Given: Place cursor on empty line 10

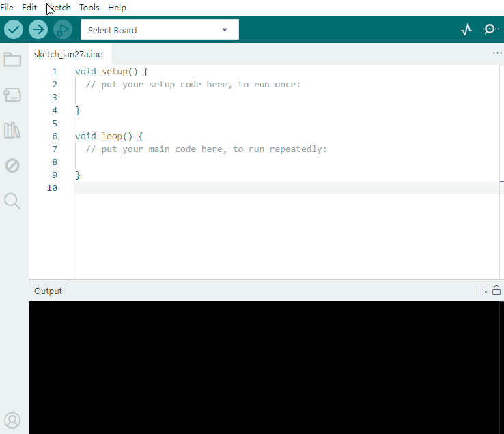Looking at the screenshot, I should pos(287,188).
